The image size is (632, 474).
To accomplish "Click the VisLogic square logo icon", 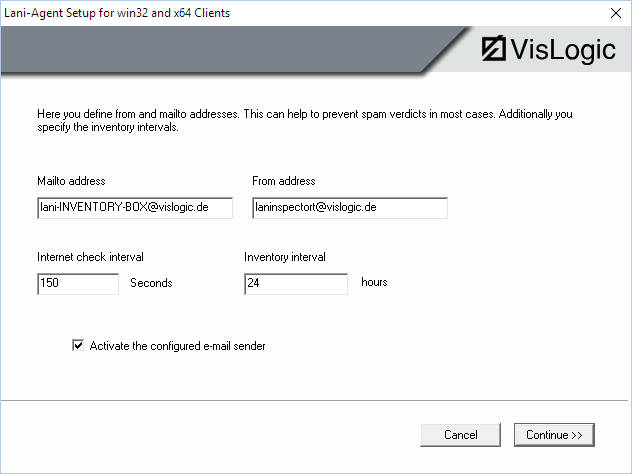I will coord(493,51).
